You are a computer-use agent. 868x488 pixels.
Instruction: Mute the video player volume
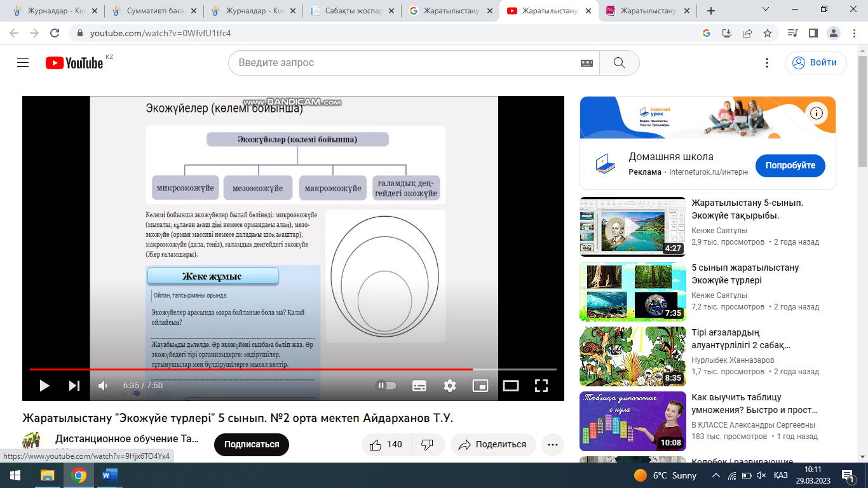click(103, 385)
